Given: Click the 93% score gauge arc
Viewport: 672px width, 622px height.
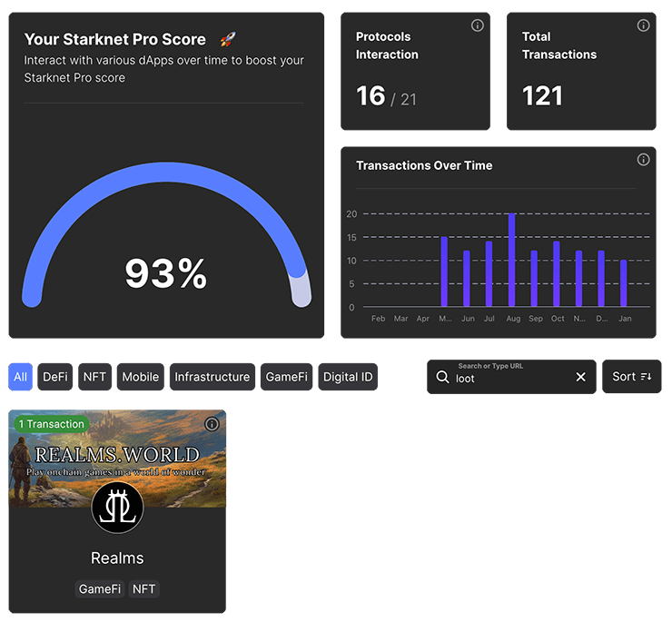Looking at the screenshot, I should click(166, 173).
